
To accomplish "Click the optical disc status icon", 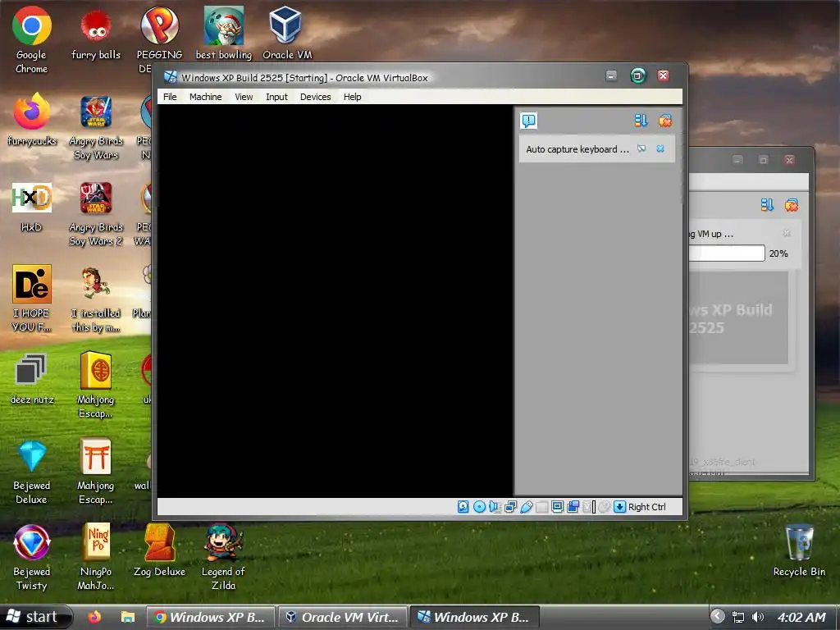I will [479, 506].
